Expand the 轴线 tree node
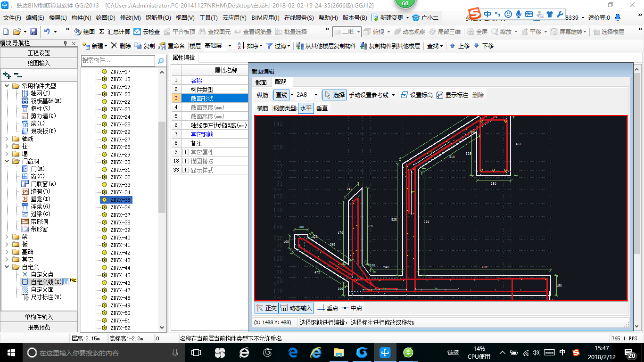Image resolution: width=644 pixels, height=362 pixels. tap(7, 139)
